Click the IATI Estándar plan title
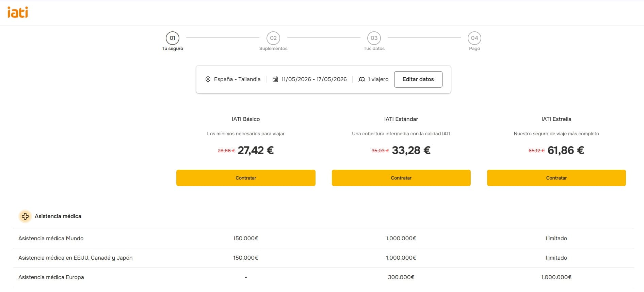 [401, 119]
